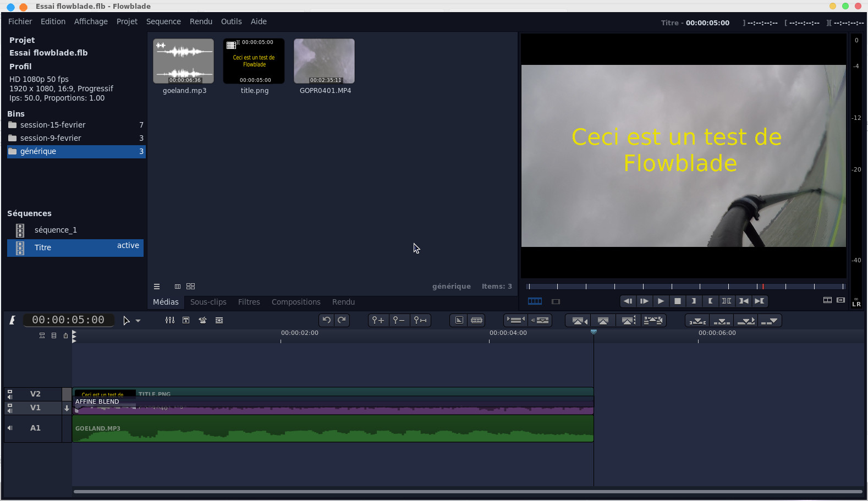The width and height of the screenshot is (868, 501).
Task: Click the append clip icon
Action: (770, 321)
